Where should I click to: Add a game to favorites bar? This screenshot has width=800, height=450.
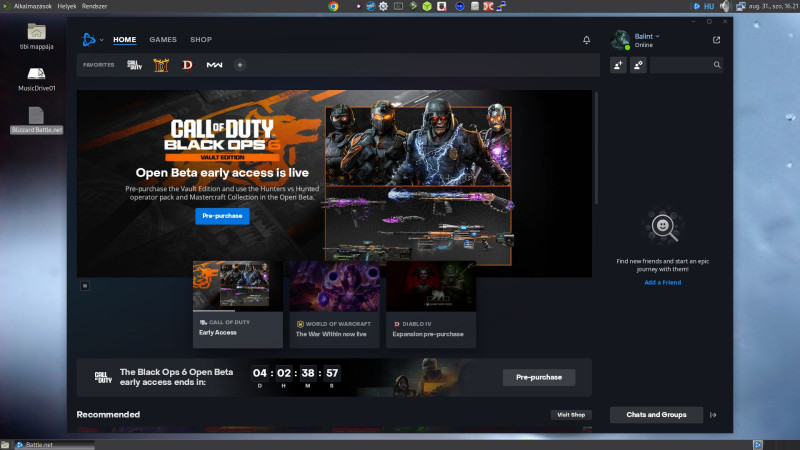tap(240, 65)
